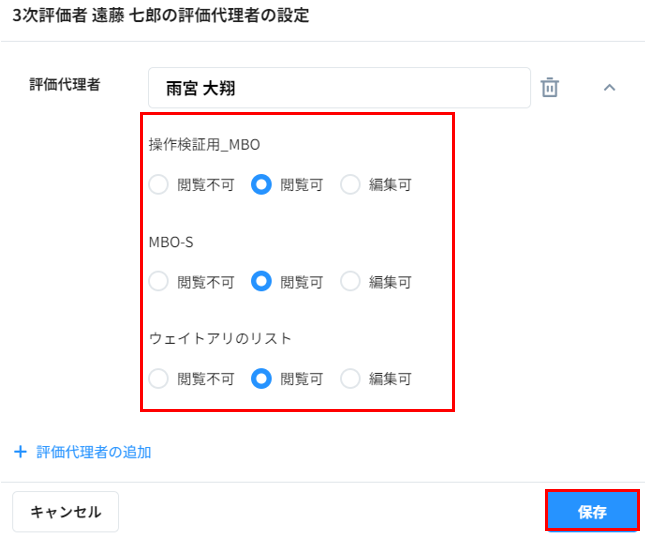The image size is (645, 539).
Task: Select 閲覧可 for 操作検証用_MBO
Action: [261, 185]
